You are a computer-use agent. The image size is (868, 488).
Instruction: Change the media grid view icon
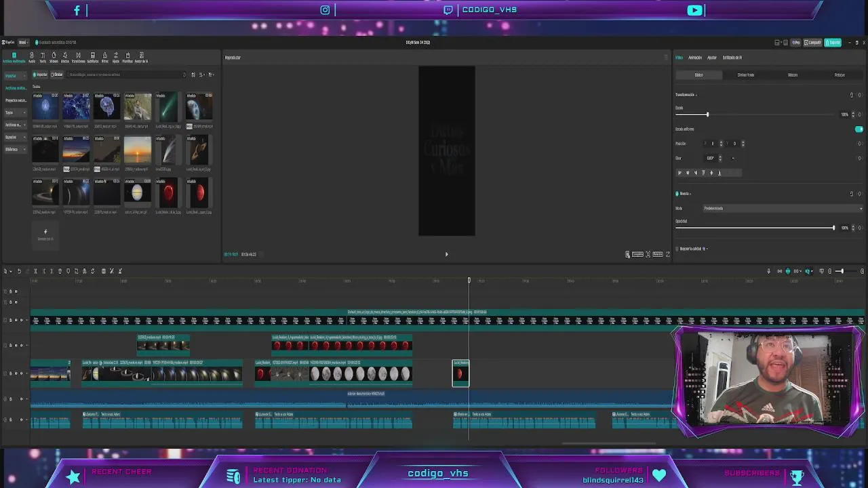click(x=193, y=75)
